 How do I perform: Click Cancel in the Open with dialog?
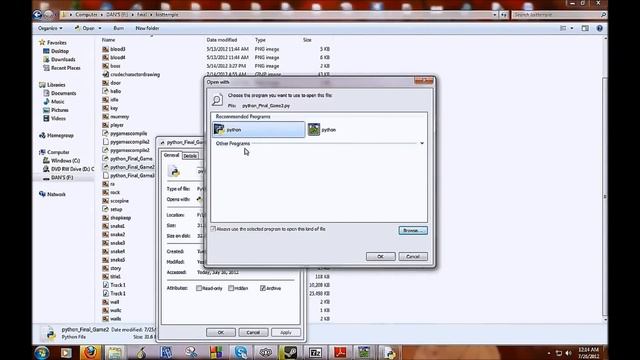coord(413,256)
